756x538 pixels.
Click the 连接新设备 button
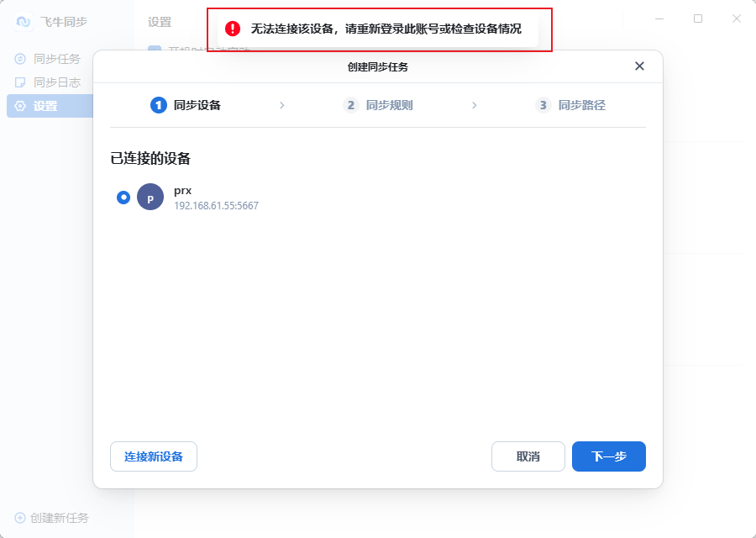tap(154, 456)
